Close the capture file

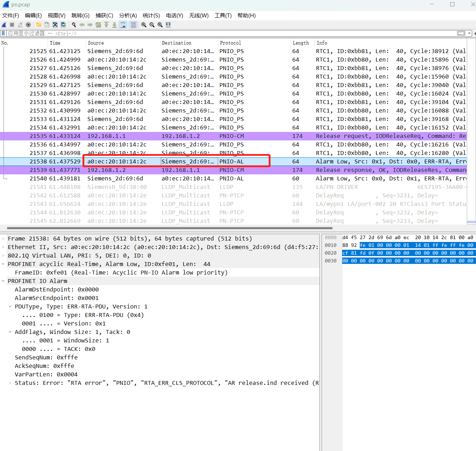click(55, 25)
